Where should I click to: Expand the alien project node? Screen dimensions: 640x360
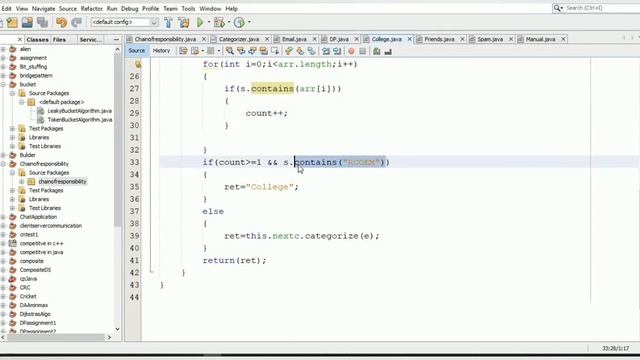pos(3,49)
